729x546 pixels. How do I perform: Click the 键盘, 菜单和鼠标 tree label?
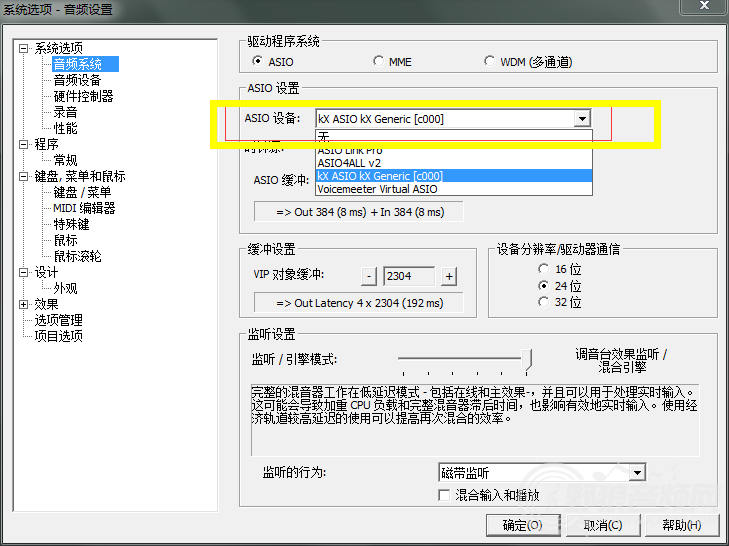click(80, 176)
